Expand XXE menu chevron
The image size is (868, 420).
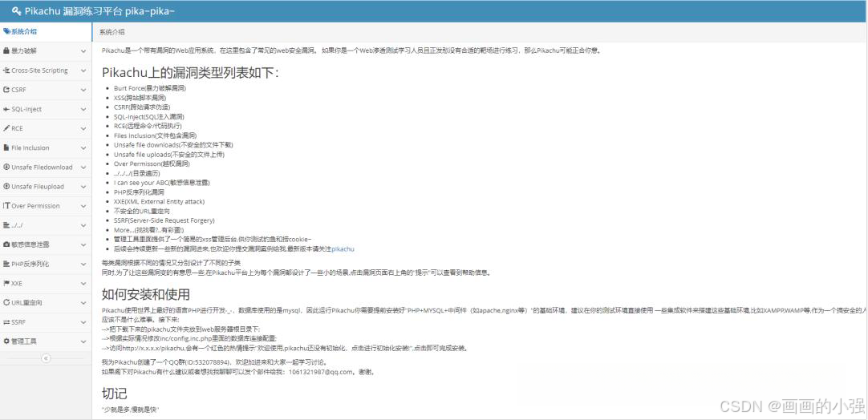[x=83, y=283]
